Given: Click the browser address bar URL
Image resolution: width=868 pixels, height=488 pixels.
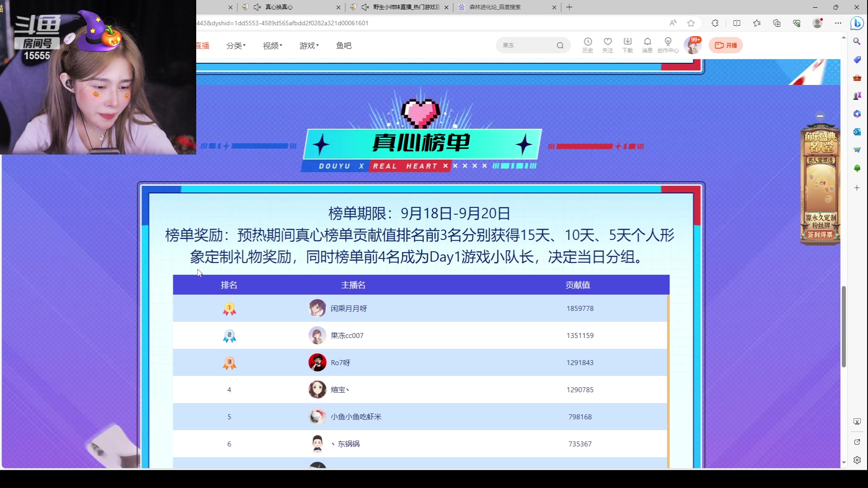Looking at the screenshot, I should pos(282,23).
